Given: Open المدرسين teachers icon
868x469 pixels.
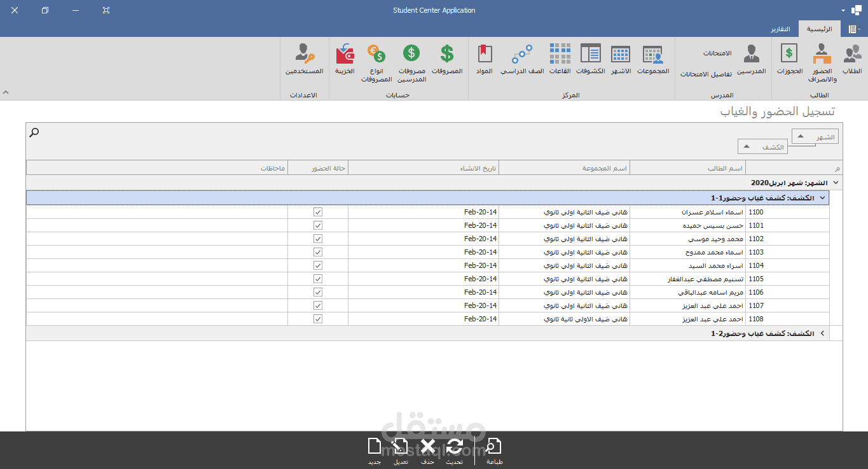Looking at the screenshot, I should tap(751, 60).
